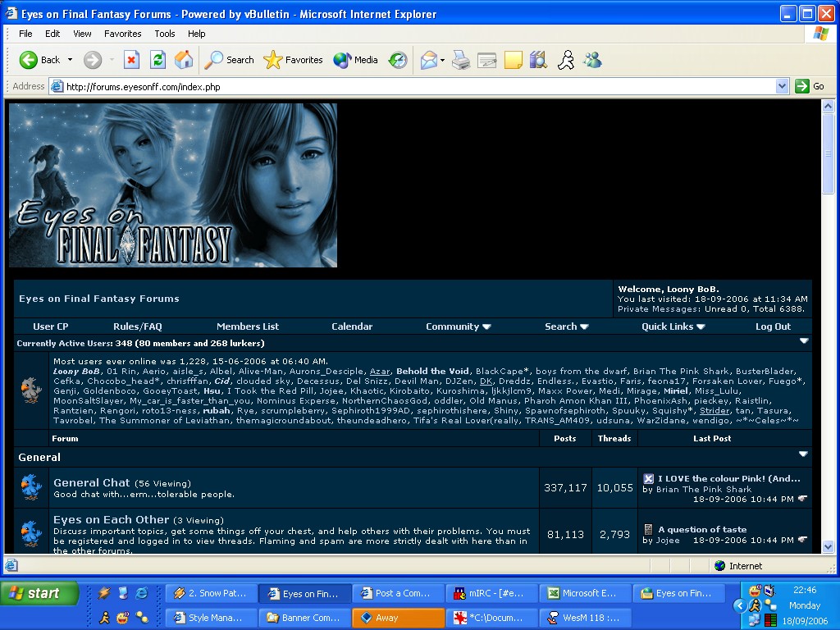Open the Calendar link
The image size is (840, 630).
(352, 326)
